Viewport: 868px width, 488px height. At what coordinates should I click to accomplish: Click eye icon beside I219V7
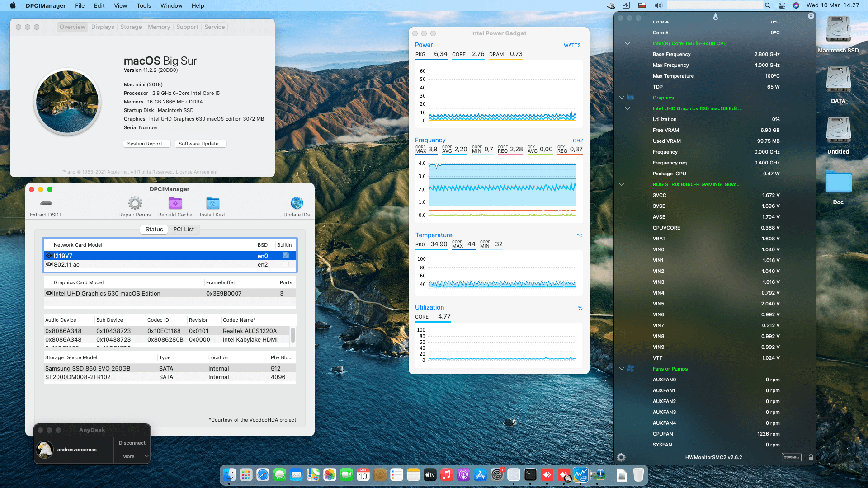(x=49, y=256)
